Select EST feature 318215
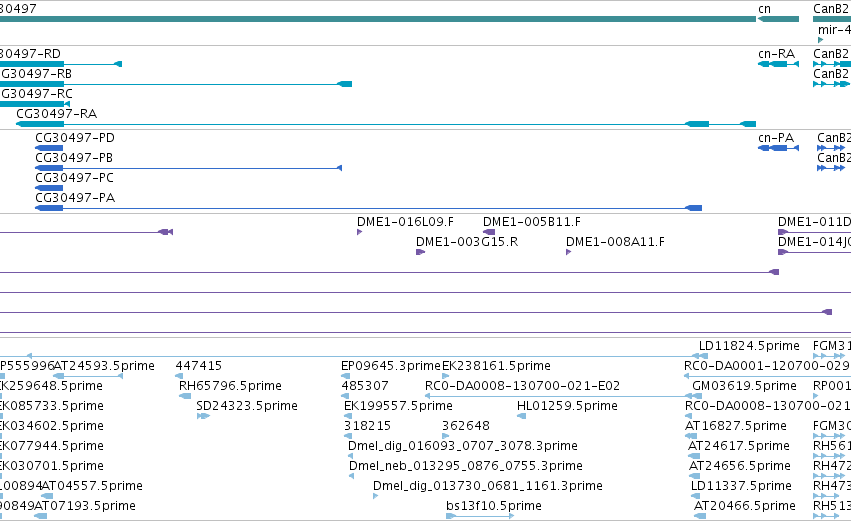Image resolution: width=851 pixels, height=521 pixels. coord(347,436)
